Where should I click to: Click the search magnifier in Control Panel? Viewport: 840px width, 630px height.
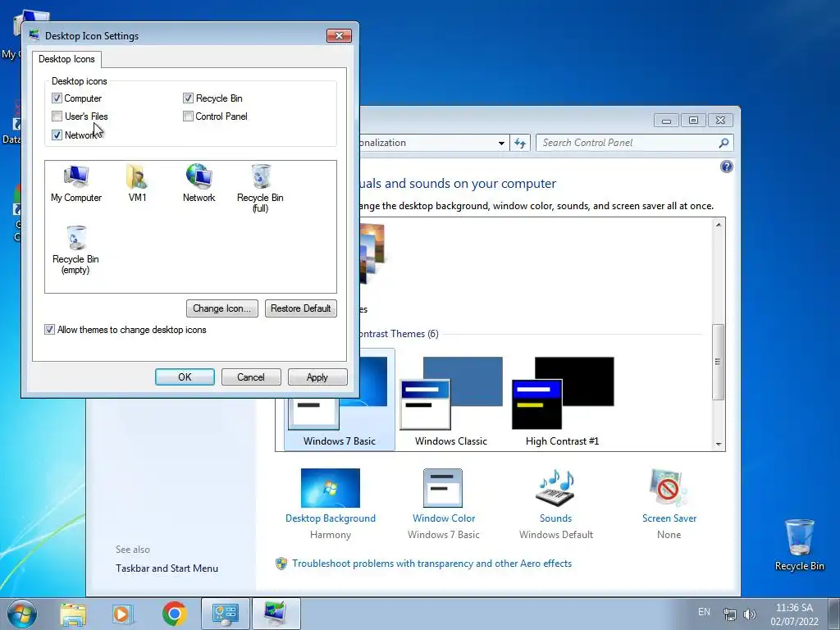724,143
